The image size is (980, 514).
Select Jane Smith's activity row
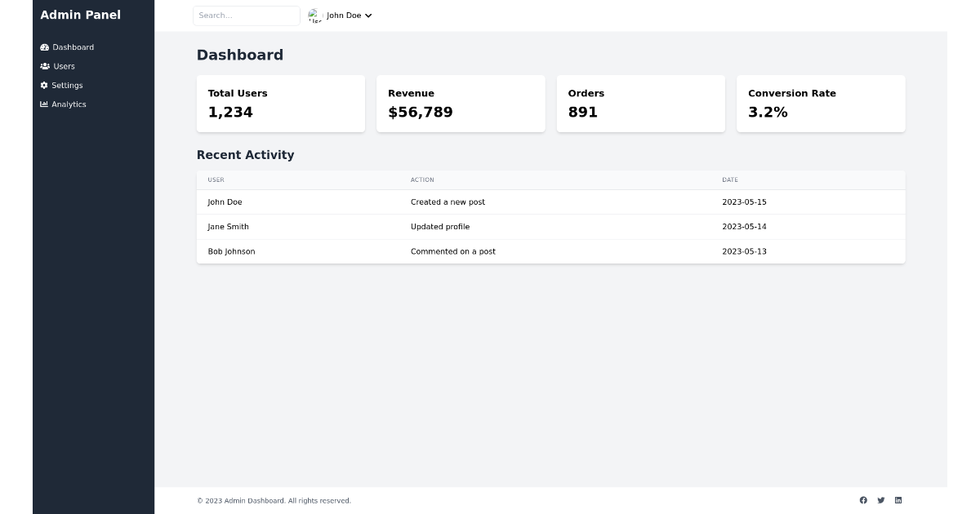[x=550, y=227]
